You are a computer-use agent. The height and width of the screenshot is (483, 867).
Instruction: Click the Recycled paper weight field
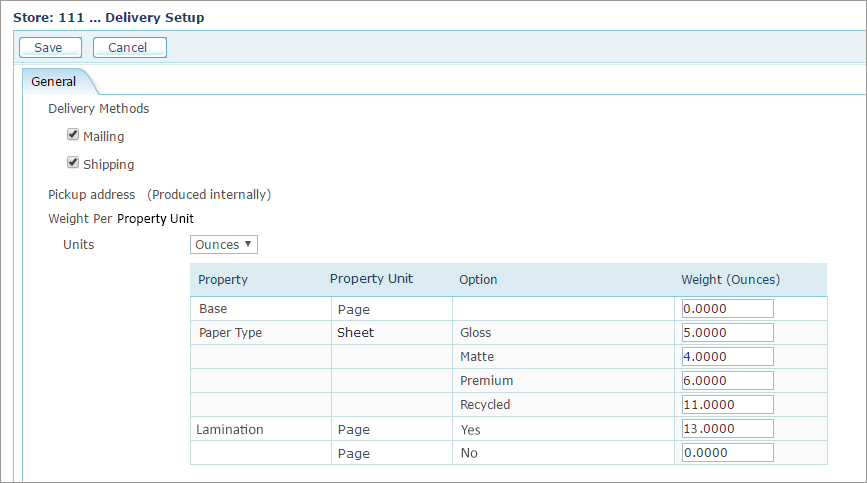pos(727,405)
